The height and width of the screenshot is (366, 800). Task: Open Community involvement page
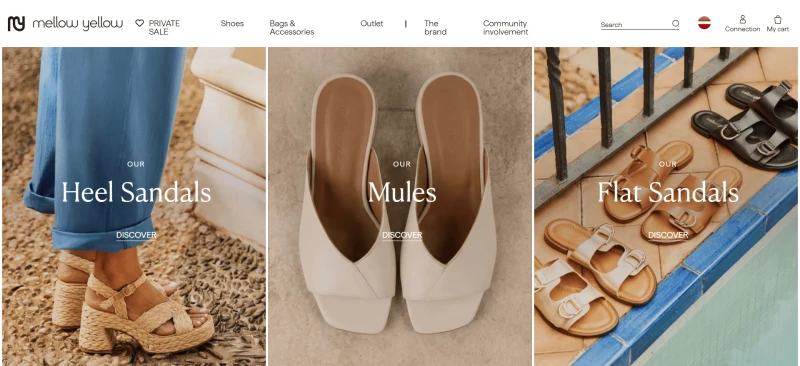click(505, 28)
